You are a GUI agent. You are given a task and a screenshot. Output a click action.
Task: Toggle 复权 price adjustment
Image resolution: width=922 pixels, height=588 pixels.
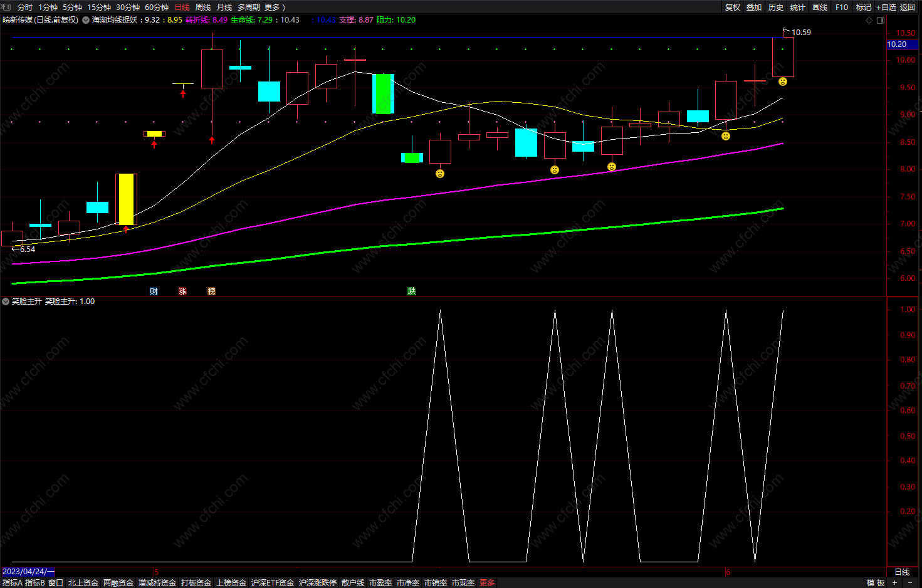tap(733, 7)
